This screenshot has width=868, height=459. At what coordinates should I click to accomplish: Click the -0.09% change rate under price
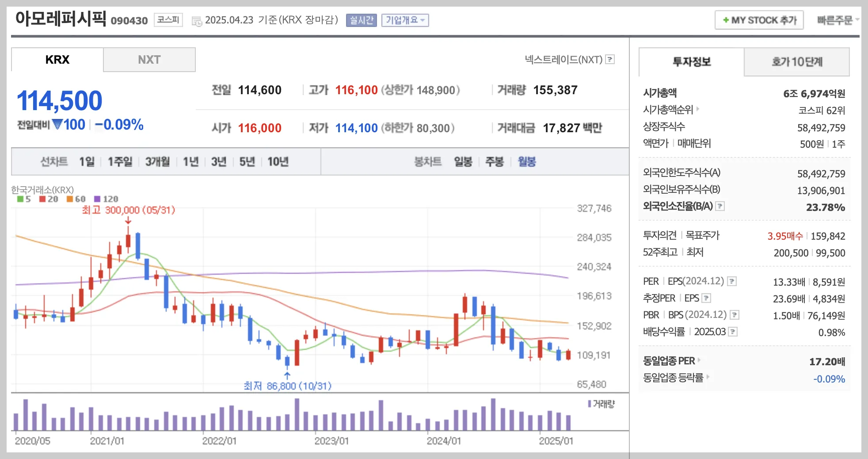point(119,125)
